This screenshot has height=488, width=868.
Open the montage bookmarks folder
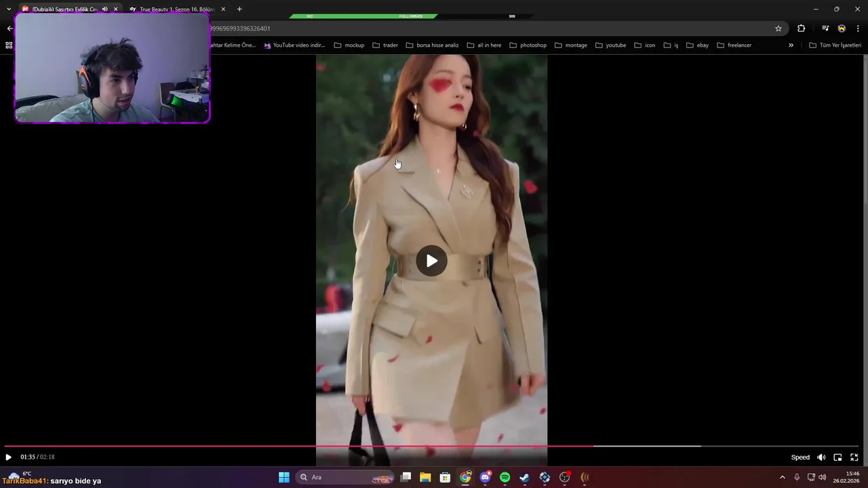click(571, 45)
